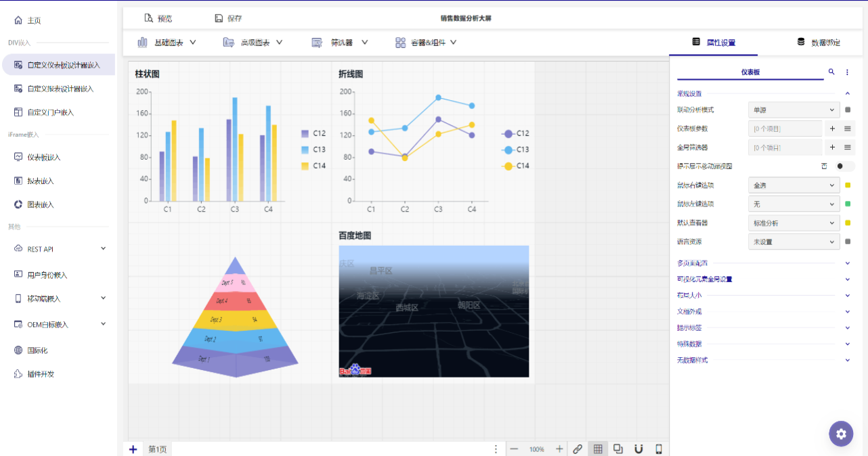Open the floating settings gear button
This screenshot has width=868, height=456.
(841, 434)
